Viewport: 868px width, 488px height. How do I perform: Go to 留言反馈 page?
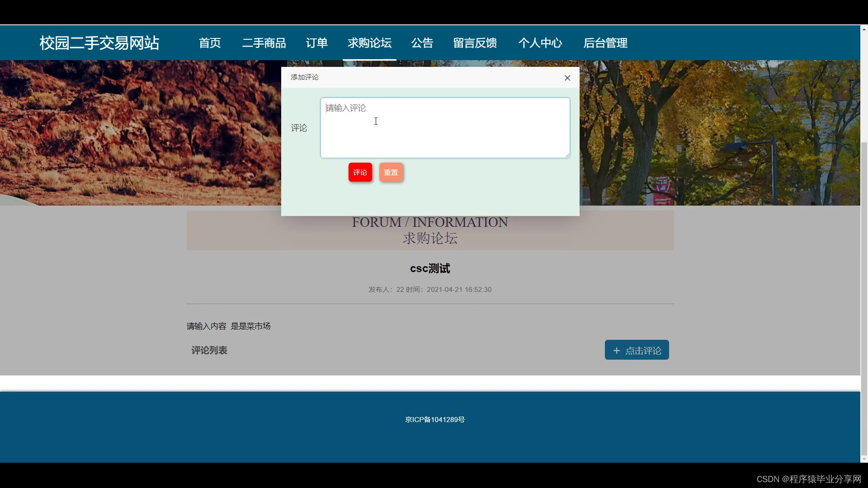click(475, 43)
